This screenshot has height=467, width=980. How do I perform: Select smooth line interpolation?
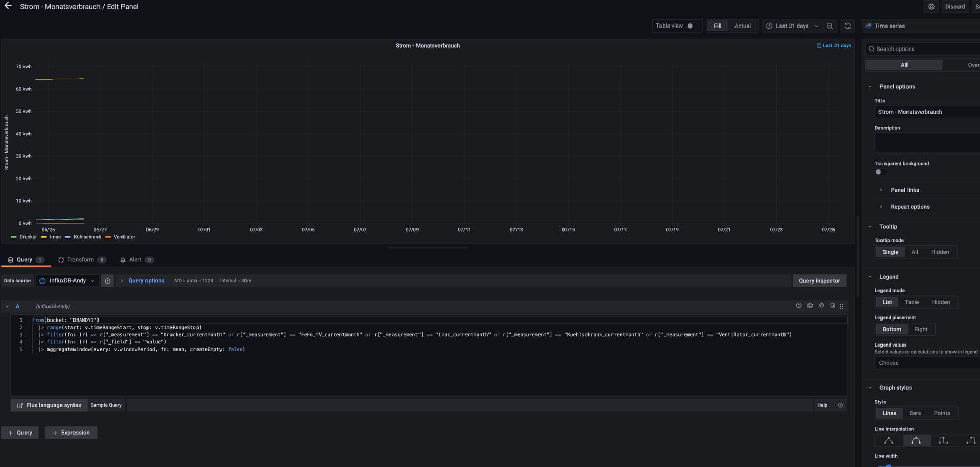(x=916, y=440)
